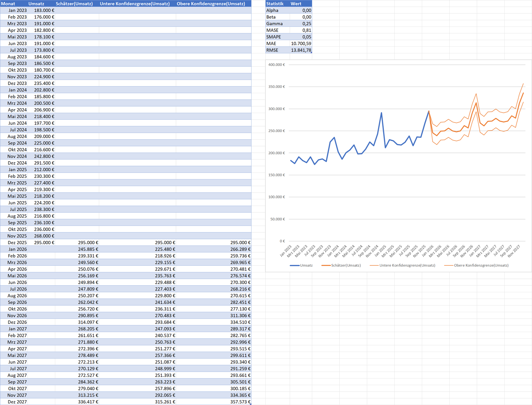
Task: Click the Jan 2026 upper bound 266.289 €
Action: (x=214, y=249)
